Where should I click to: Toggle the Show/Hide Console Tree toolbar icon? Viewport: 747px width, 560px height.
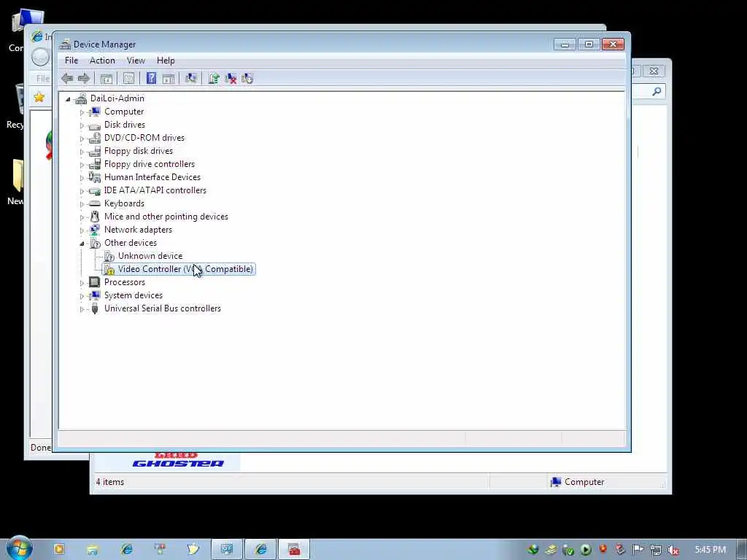(106, 79)
